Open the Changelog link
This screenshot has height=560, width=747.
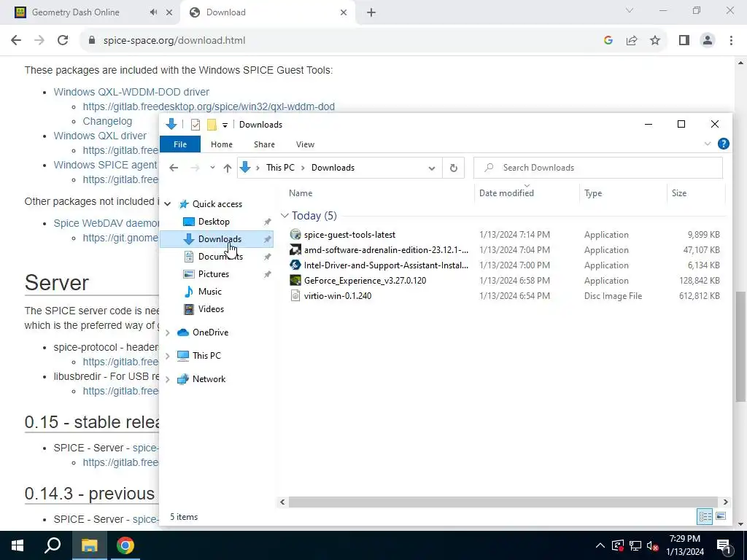coord(107,121)
